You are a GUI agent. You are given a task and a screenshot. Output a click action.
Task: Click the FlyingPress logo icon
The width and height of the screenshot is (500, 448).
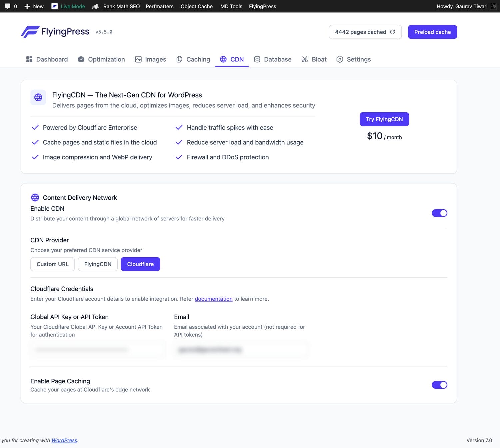(x=30, y=32)
